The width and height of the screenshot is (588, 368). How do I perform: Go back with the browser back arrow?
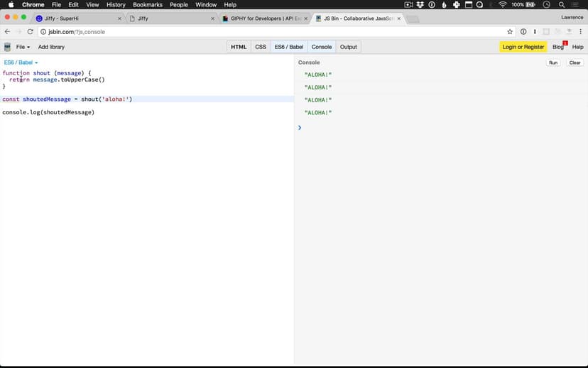[x=8, y=32]
